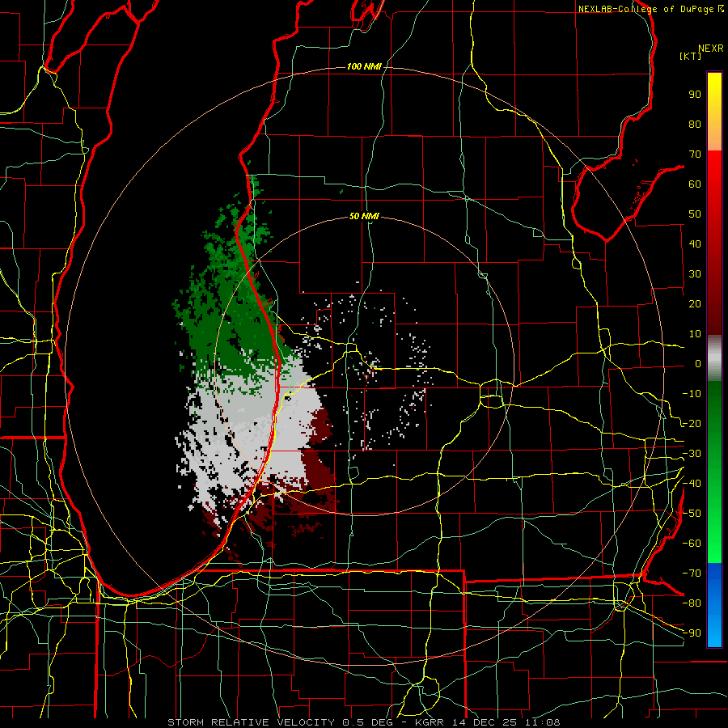Click the KT units label above the color scale
Image resolution: width=728 pixels, height=728 pixels.
691,56
